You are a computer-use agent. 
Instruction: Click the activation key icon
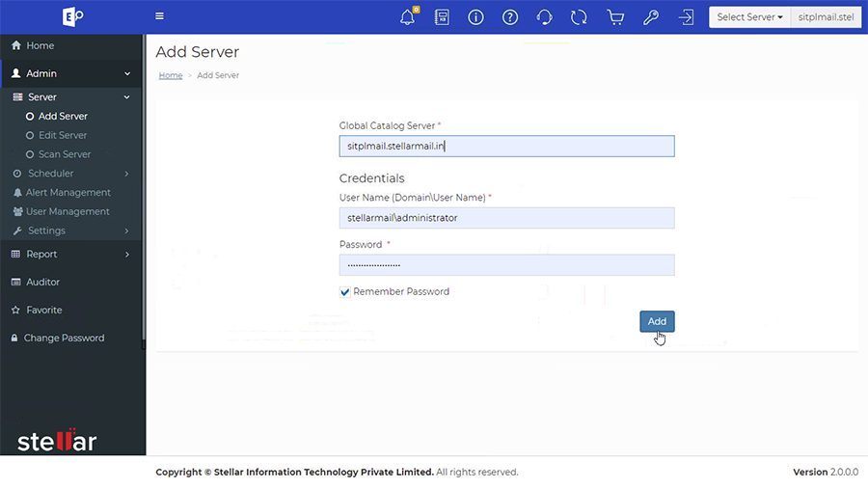tap(651, 17)
